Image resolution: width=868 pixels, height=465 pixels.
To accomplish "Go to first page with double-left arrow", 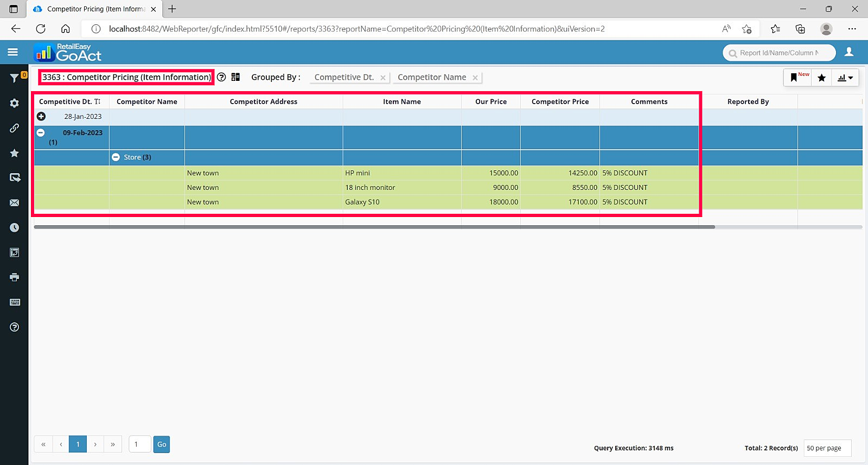I will coord(43,444).
